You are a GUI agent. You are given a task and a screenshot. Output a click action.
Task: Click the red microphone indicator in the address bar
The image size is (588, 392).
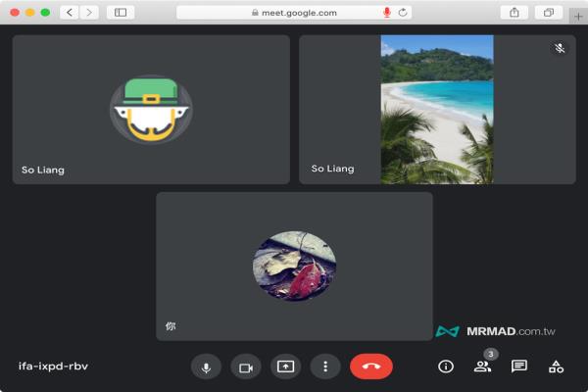387,13
